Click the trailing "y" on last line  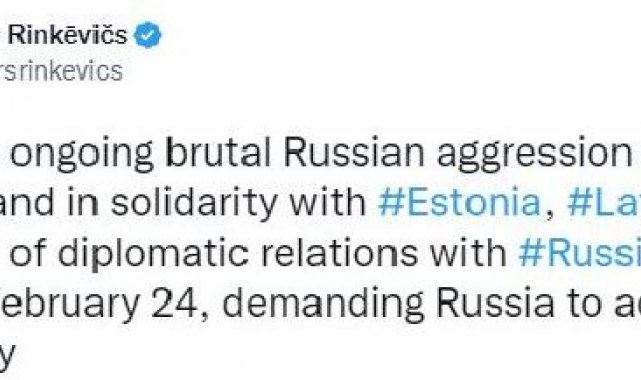tap(7, 356)
